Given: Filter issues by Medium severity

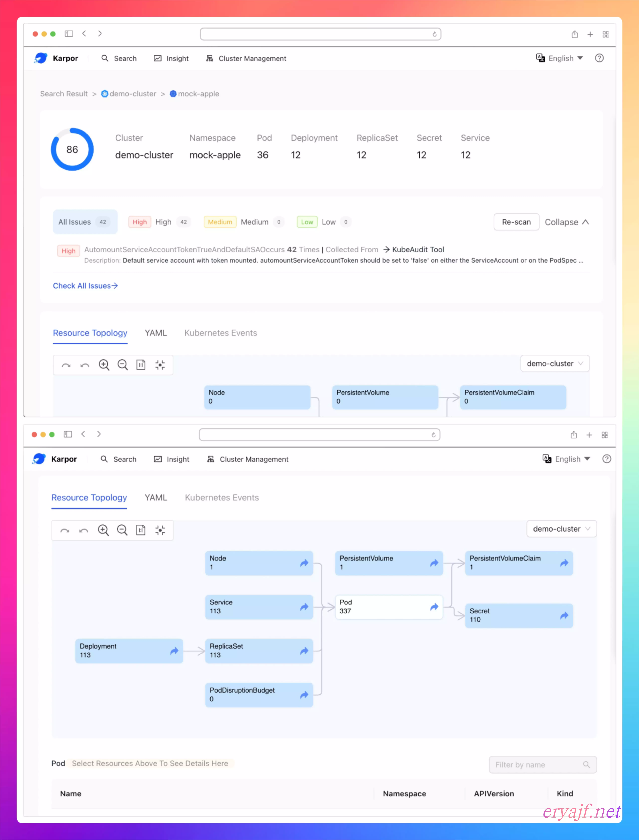Looking at the screenshot, I should (244, 222).
